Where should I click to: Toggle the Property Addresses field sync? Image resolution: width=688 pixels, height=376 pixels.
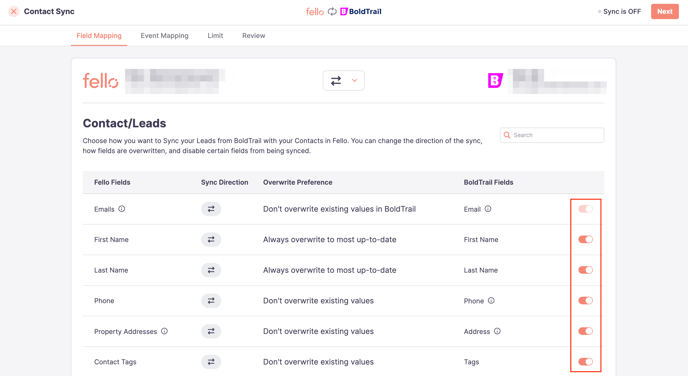(x=585, y=331)
